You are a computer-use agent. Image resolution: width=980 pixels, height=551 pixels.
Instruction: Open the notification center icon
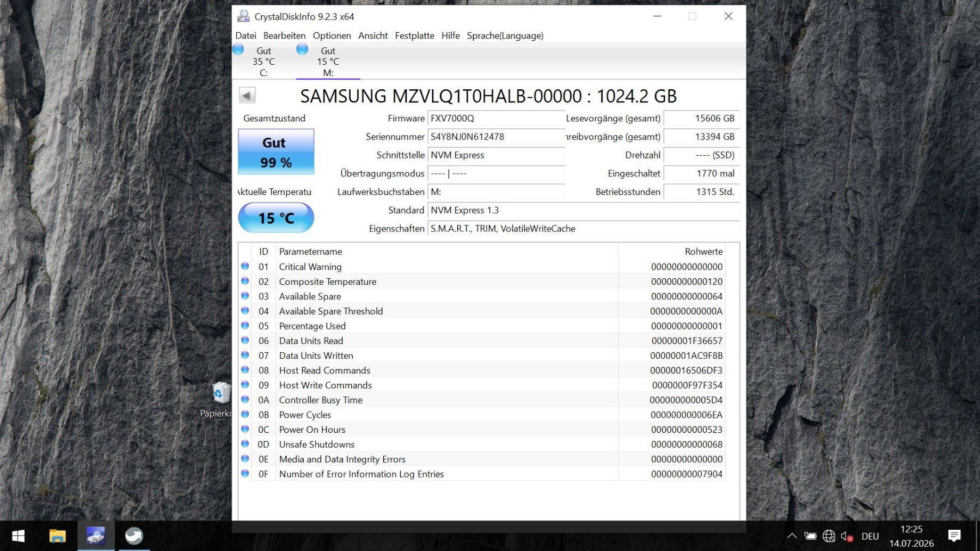tap(954, 536)
